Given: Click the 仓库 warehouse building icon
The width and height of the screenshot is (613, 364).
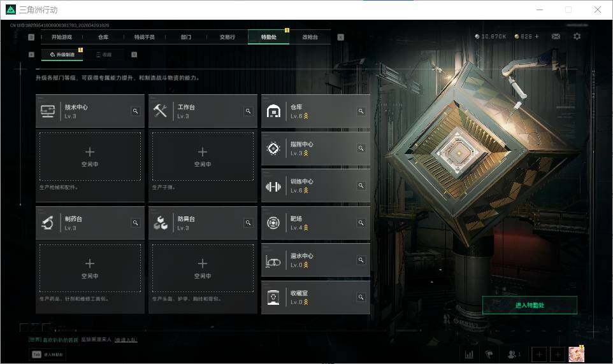Looking at the screenshot, I should pyautogui.click(x=273, y=111).
